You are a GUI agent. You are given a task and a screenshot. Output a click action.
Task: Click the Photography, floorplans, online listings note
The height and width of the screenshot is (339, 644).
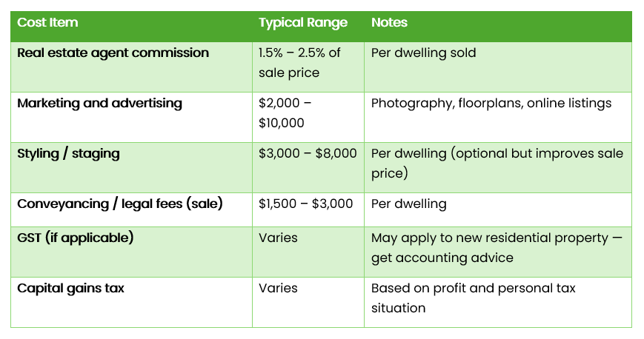(491, 104)
